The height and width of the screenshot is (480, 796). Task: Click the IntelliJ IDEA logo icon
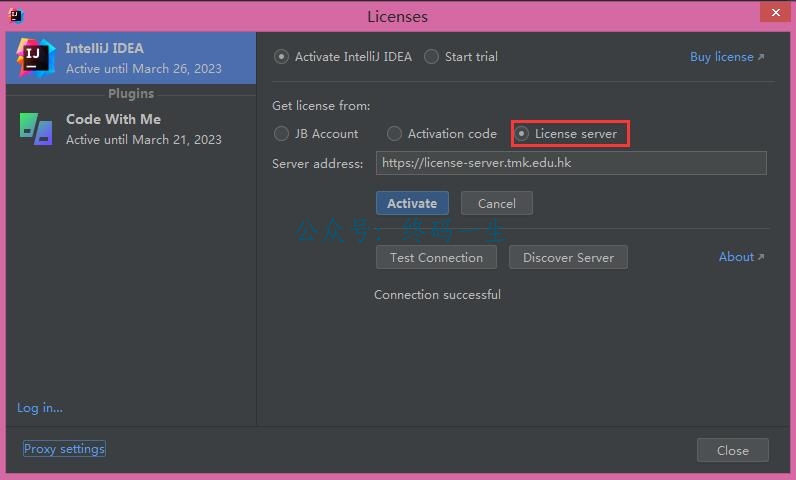click(35, 58)
